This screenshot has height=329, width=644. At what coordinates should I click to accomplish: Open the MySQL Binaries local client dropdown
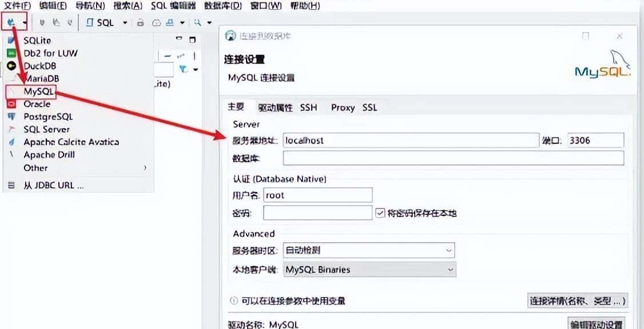450,269
